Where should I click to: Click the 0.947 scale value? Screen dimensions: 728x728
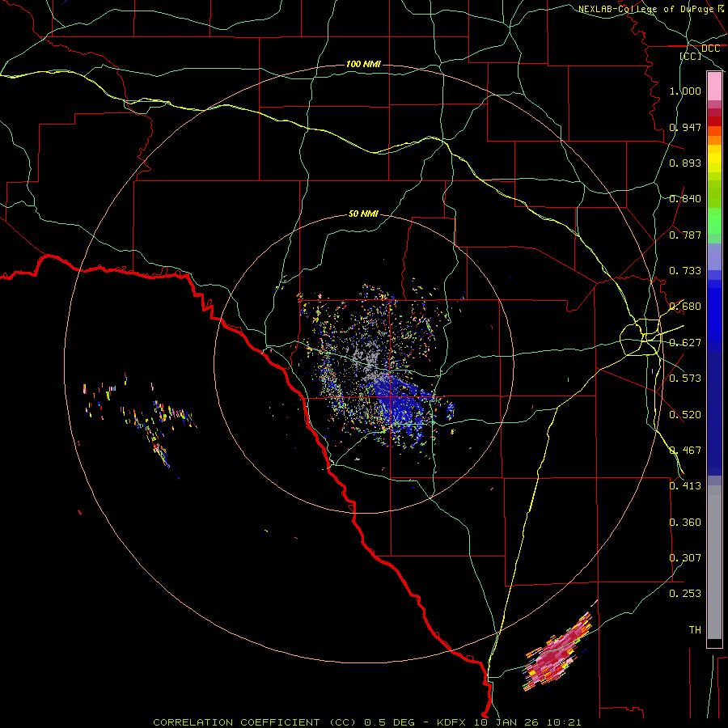pyautogui.click(x=685, y=127)
